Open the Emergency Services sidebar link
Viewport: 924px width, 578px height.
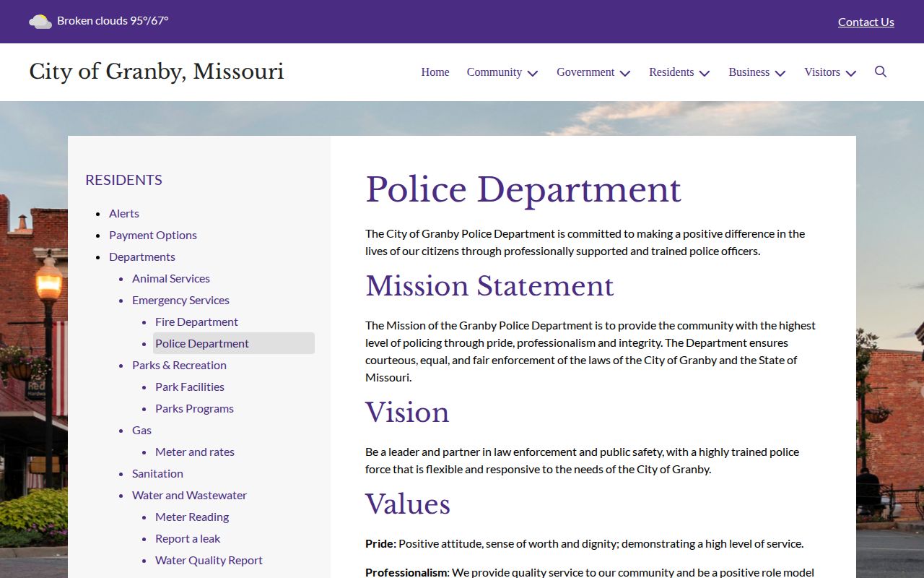[x=180, y=300]
